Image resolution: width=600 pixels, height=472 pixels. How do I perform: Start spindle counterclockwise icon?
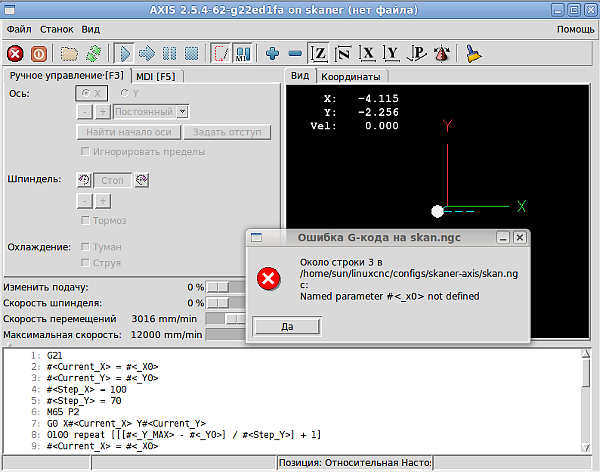84,180
